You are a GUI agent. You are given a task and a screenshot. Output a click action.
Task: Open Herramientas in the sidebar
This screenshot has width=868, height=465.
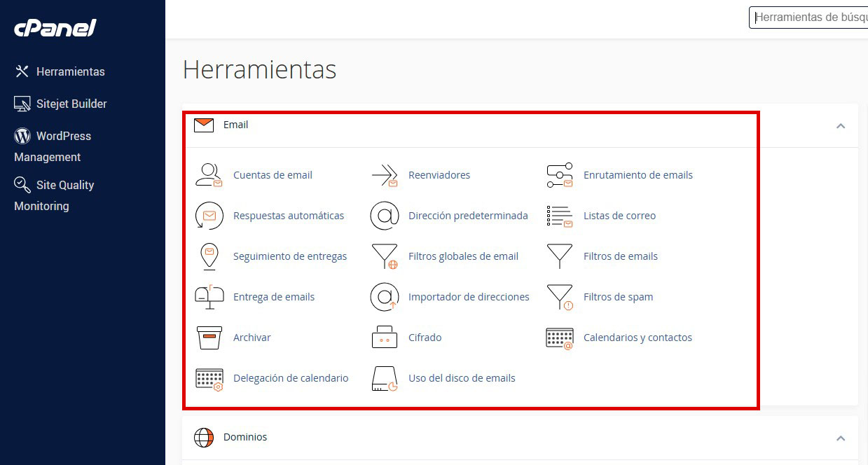(x=70, y=71)
